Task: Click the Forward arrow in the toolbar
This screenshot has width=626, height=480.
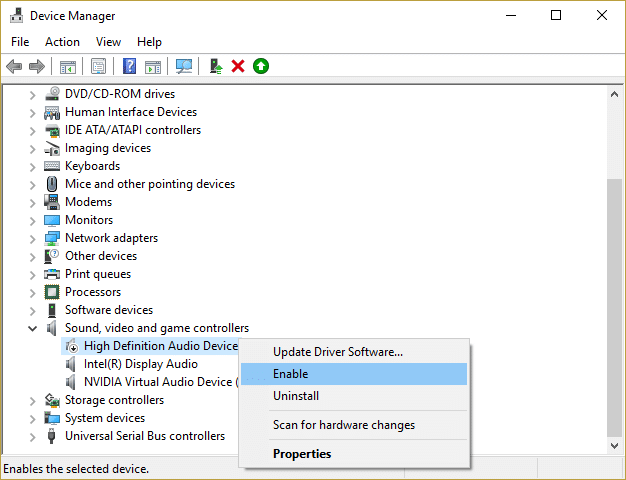Action: coord(37,66)
